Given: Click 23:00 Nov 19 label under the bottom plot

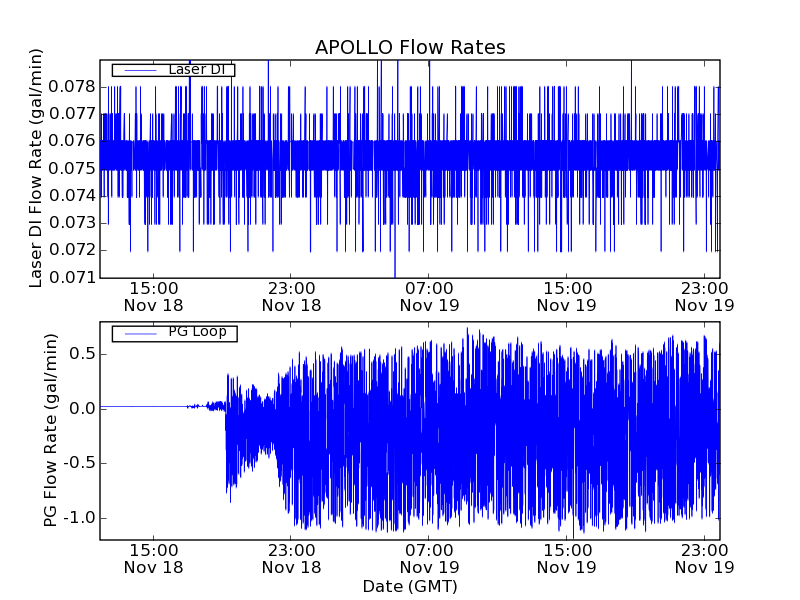Looking at the screenshot, I should 705,558.
